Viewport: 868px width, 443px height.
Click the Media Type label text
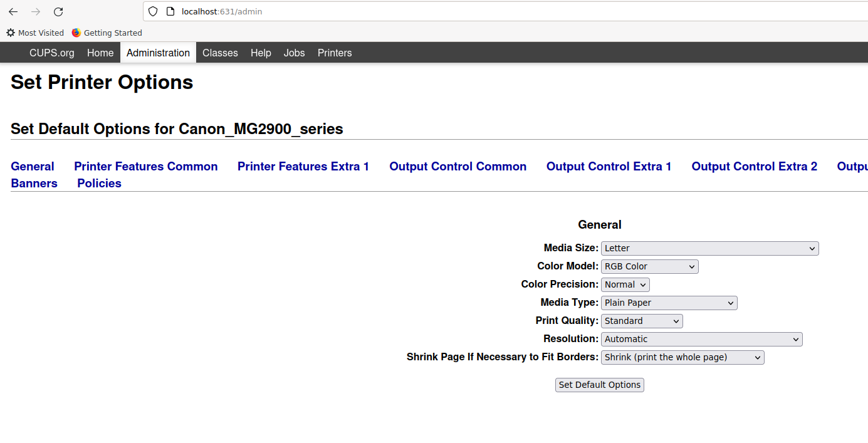pyautogui.click(x=570, y=303)
